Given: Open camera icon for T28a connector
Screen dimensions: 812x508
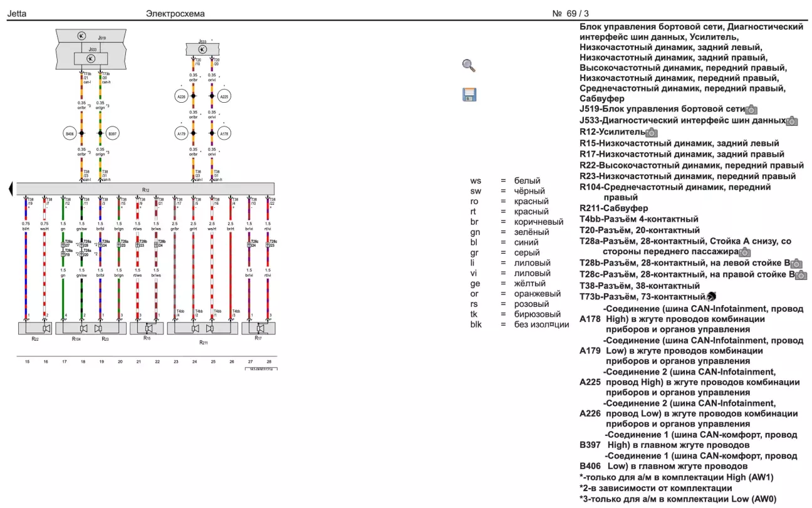Looking at the screenshot, I should tap(745, 252).
